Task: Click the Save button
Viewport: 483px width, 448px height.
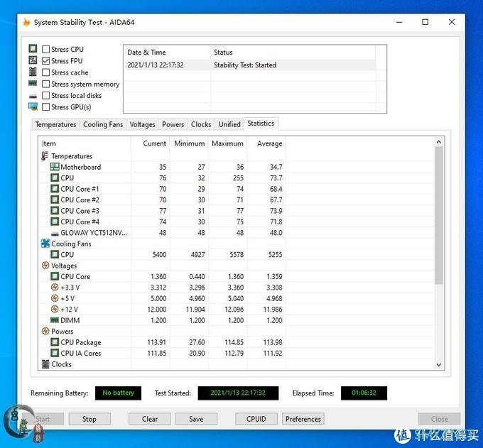Action: (196, 419)
